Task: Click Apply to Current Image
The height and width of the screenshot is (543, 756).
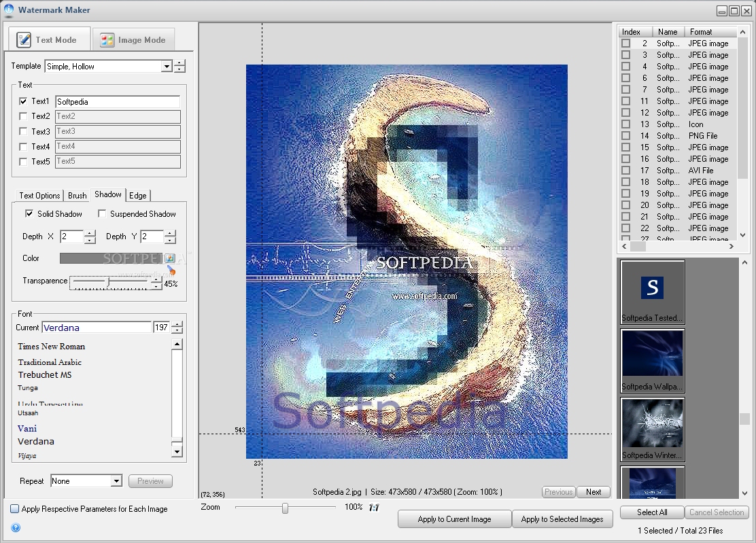Action: pos(454,519)
